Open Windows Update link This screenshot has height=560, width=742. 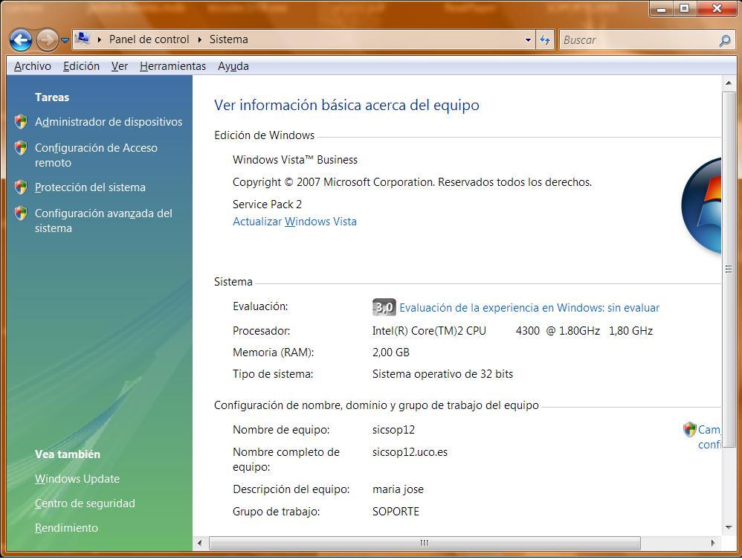tap(77, 479)
